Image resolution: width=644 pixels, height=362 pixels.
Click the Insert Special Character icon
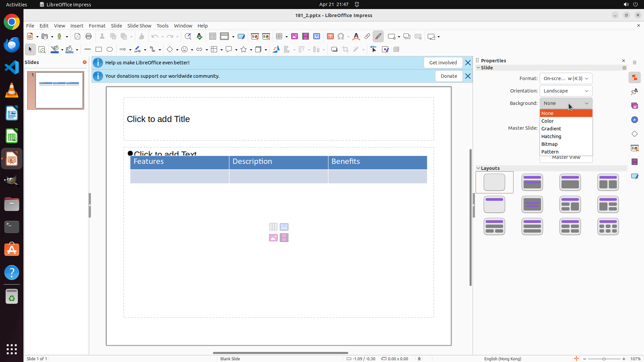tap(341, 37)
